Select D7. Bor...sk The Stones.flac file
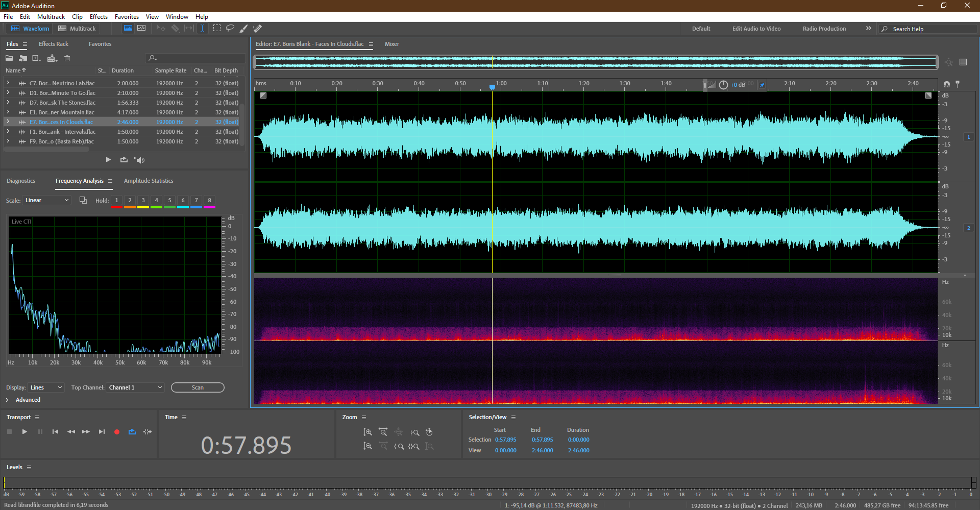The height and width of the screenshot is (510, 980). click(x=121, y=102)
